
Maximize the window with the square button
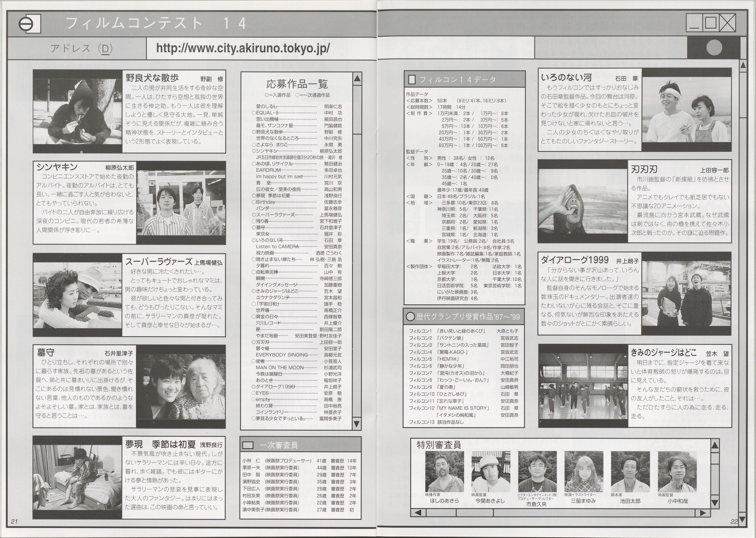(x=710, y=22)
